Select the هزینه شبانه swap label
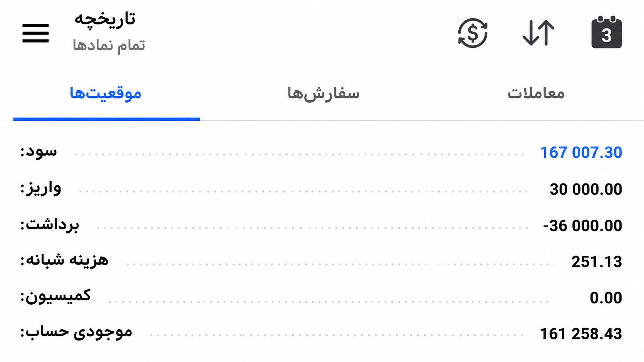Viewport: 644px width, 362px height. [64, 260]
